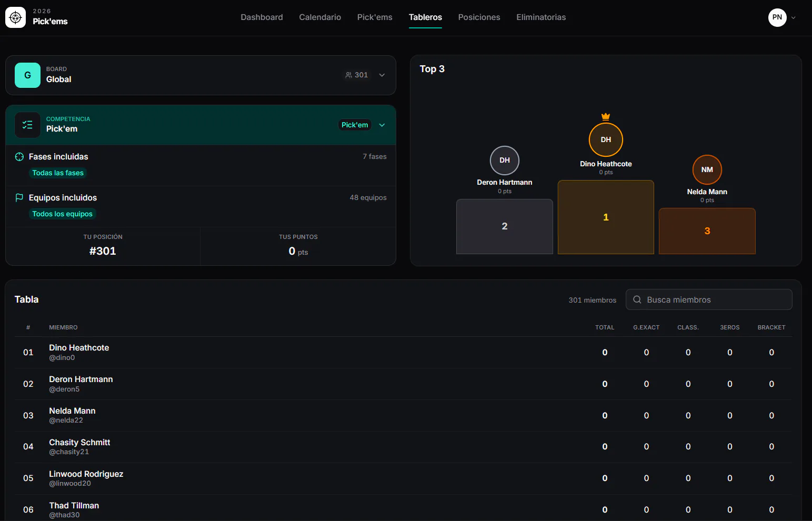Open the Posiciones tab
Viewport: 812px width, 521px height.
tap(479, 17)
